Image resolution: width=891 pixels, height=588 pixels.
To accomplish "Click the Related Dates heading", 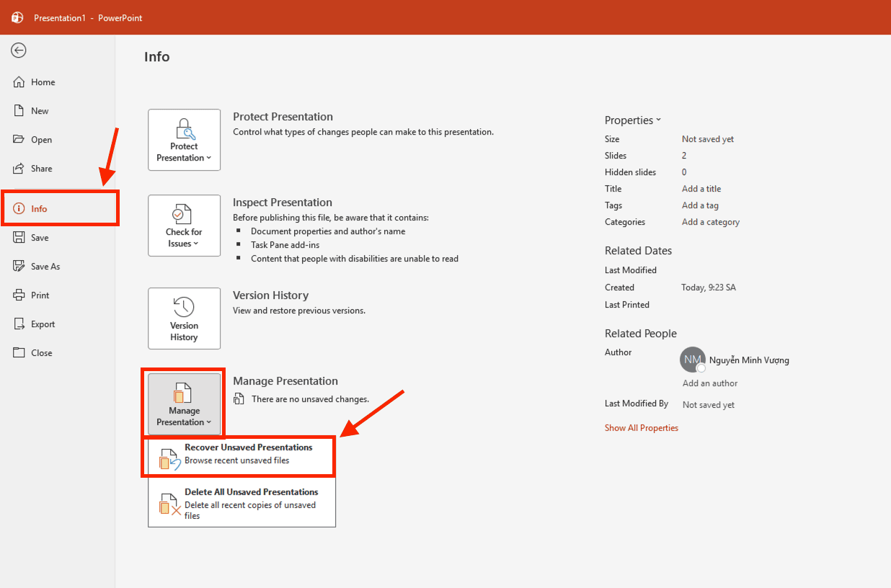I will click(638, 251).
